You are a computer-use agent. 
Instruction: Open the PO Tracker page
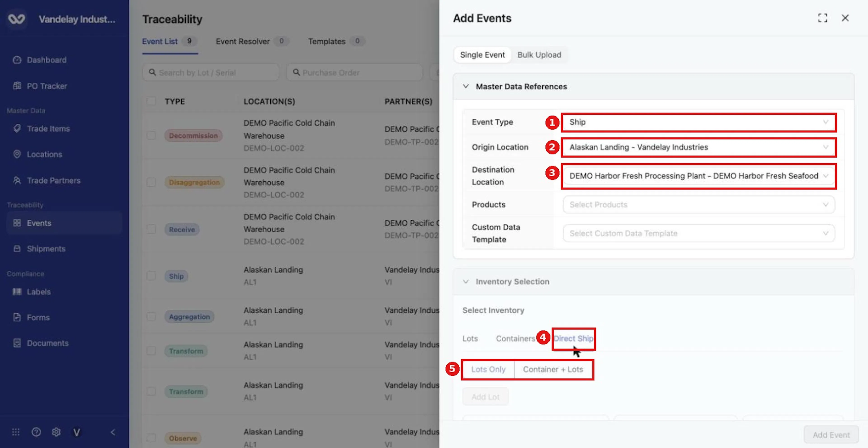pyautogui.click(x=47, y=86)
